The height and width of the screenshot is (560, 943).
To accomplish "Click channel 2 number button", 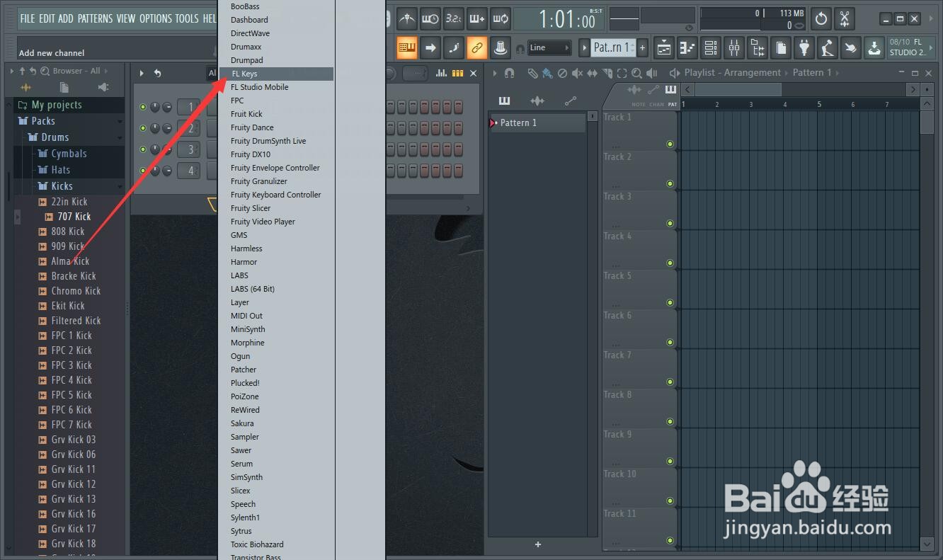I will (189, 128).
